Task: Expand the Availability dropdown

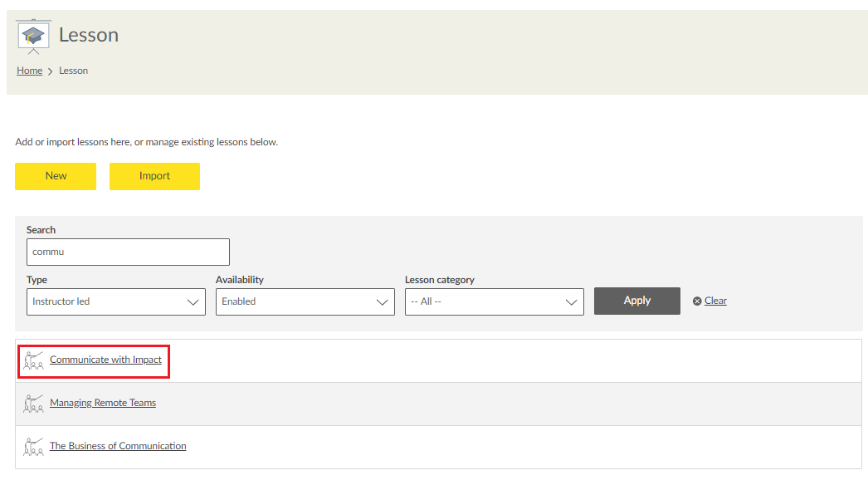Action: click(305, 301)
